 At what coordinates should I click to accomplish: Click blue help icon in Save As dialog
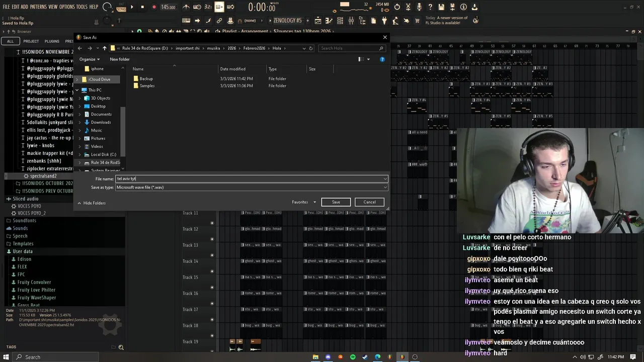pos(382,59)
